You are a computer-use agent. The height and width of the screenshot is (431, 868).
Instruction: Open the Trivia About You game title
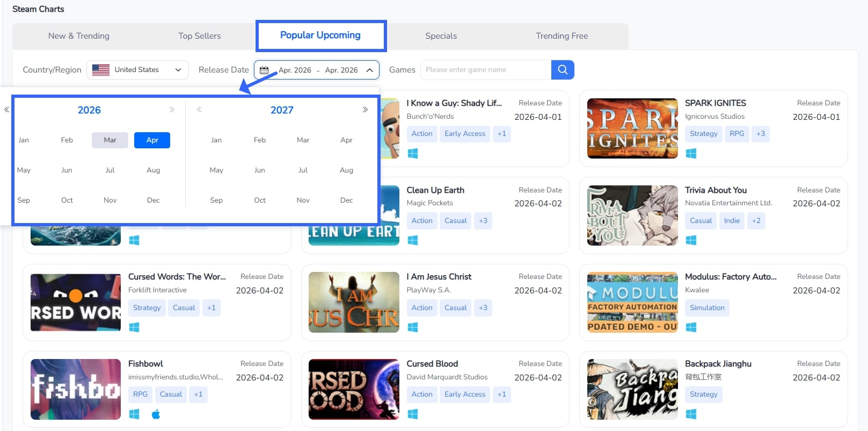tap(716, 190)
